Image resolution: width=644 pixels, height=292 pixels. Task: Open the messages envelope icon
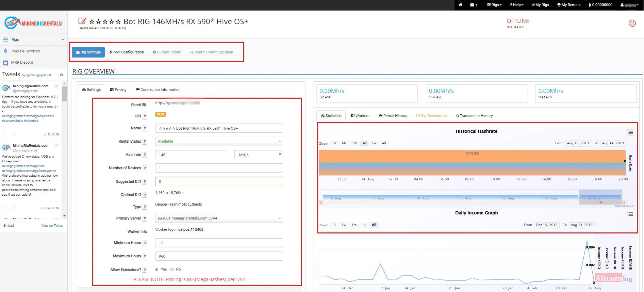(x=472, y=5)
